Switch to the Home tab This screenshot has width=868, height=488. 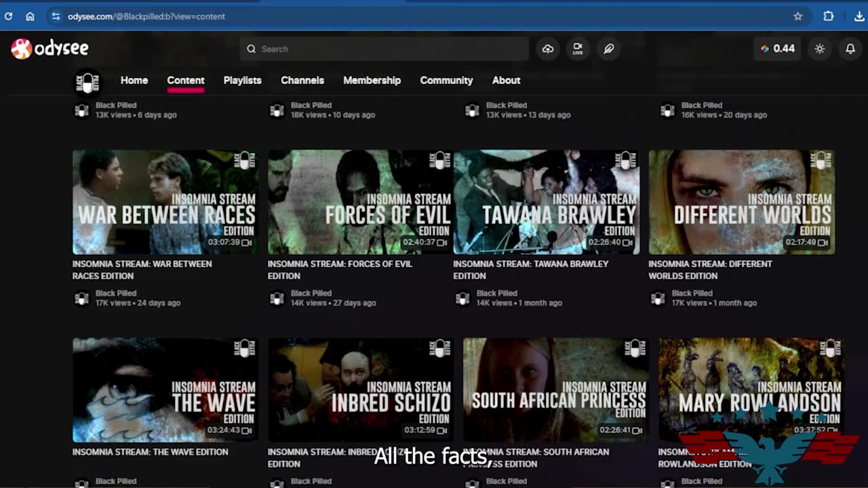point(134,80)
